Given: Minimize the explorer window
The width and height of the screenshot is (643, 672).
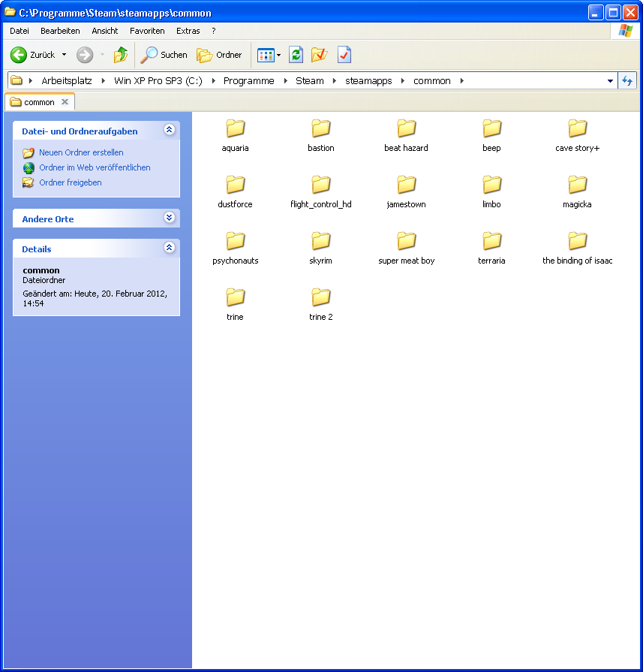Looking at the screenshot, I should coord(596,13).
